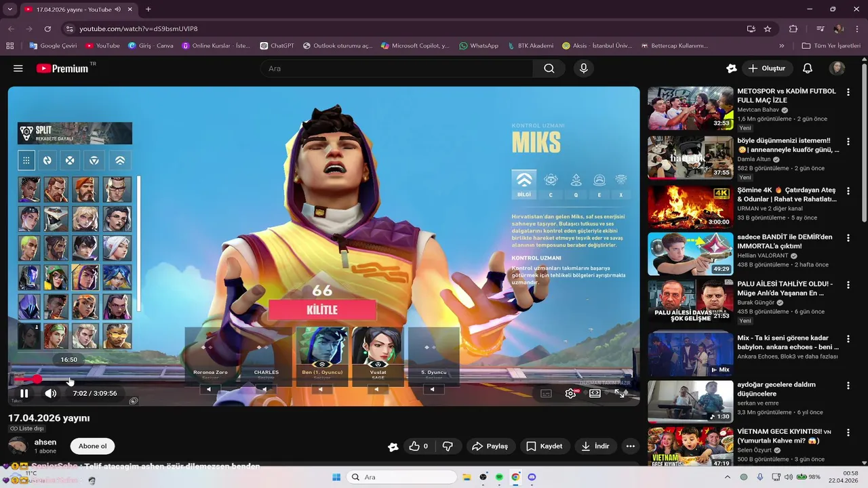Open options for sadece BANDİT ile DEMİR'den video
Screen dimensions: 868x488
tap(848, 239)
